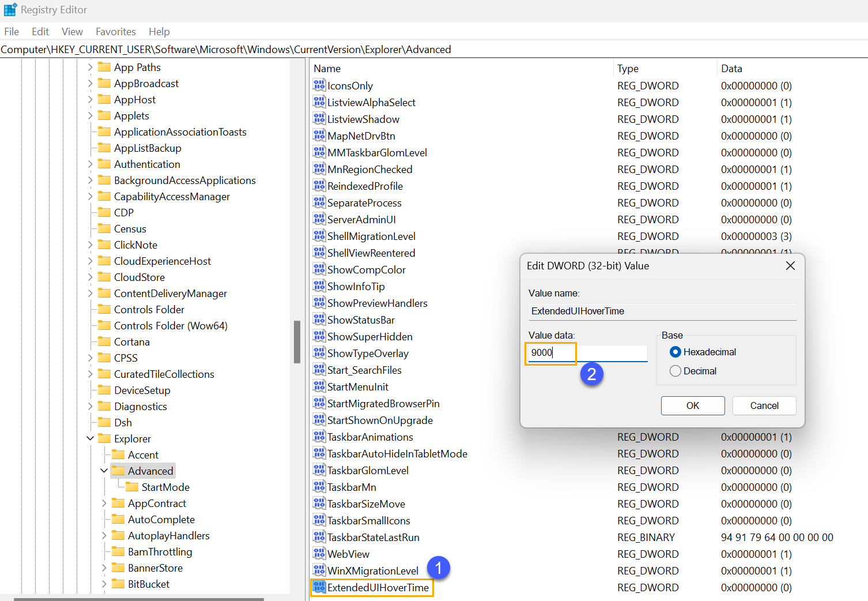Sort values by the Name column header
This screenshot has width=868, height=601.
click(461, 68)
